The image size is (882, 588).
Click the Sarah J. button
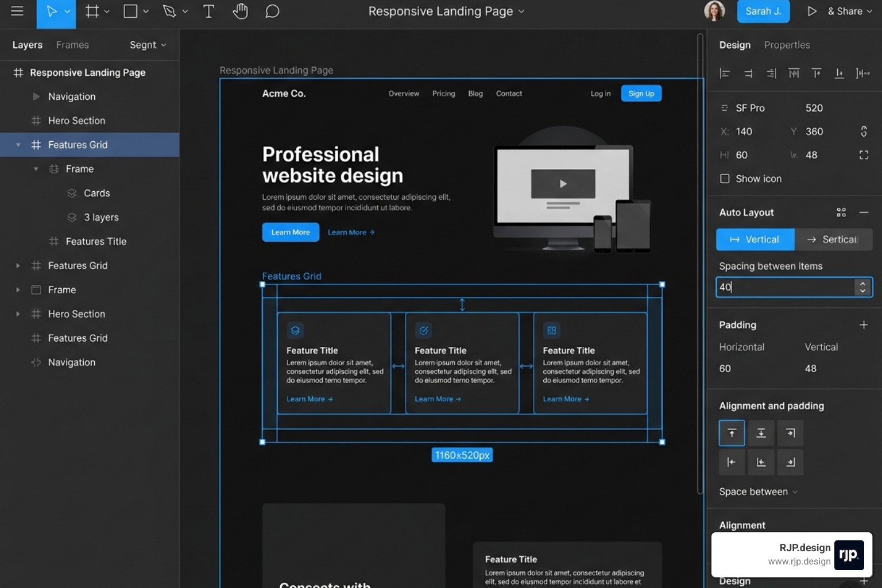pyautogui.click(x=763, y=11)
